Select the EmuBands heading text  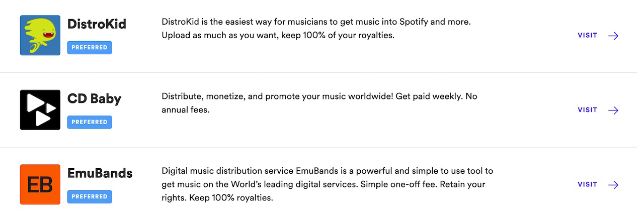pos(100,173)
